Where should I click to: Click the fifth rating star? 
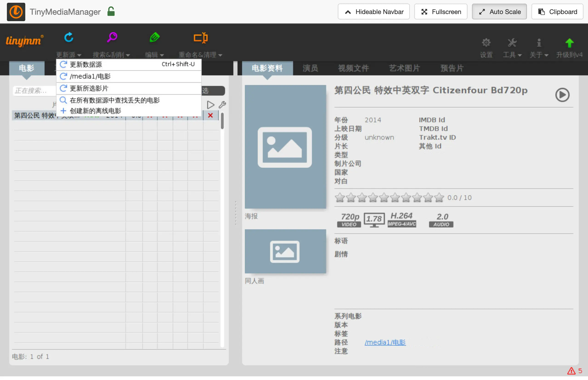point(384,197)
